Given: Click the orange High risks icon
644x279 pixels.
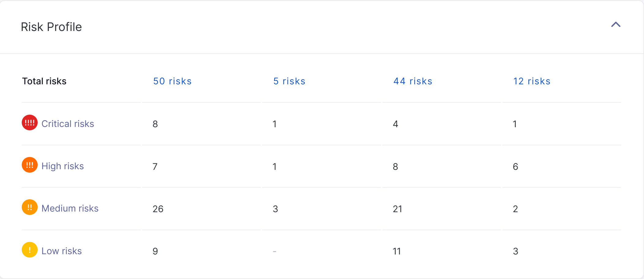Looking at the screenshot, I should 30,165.
